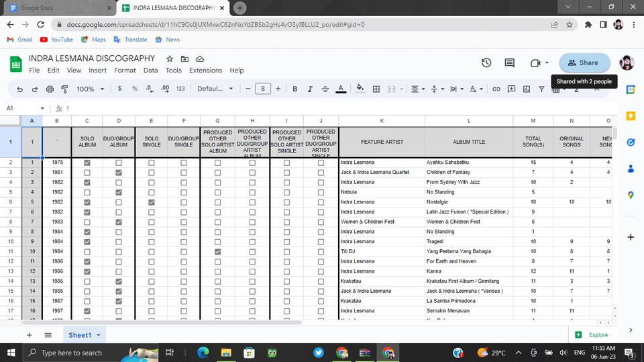Screen dimensions: 644x362
Task: Open the meeting camera dropdown arrow
Action: pyautogui.click(x=547, y=63)
